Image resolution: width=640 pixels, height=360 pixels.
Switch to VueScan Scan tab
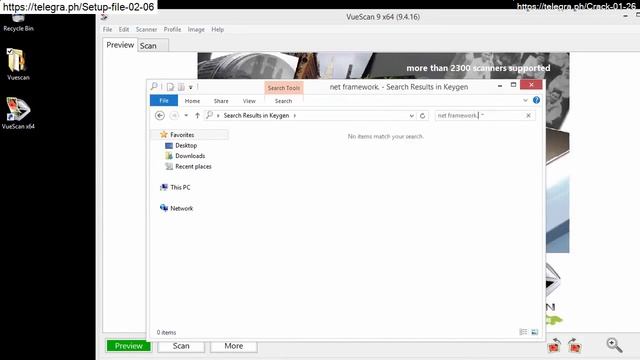point(148,46)
